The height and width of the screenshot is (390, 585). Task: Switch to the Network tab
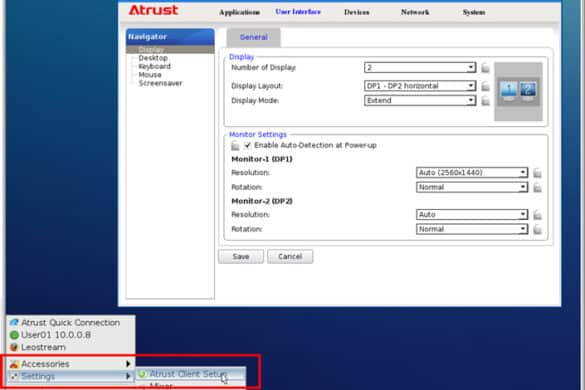(x=415, y=12)
